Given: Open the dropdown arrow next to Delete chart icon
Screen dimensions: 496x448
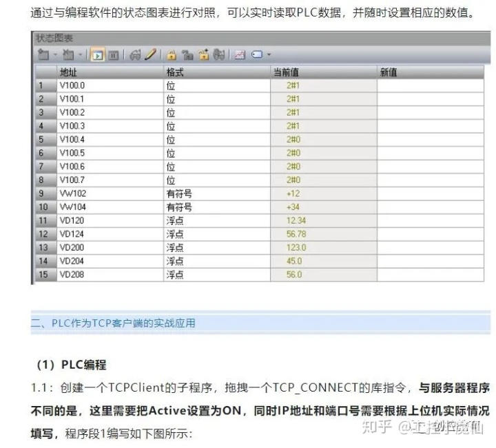Looking at the screenshot, I should (80, 54).
